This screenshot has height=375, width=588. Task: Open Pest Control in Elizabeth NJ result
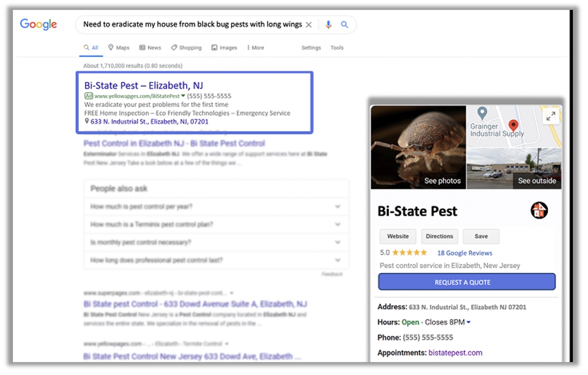click(x=174, y=143)
